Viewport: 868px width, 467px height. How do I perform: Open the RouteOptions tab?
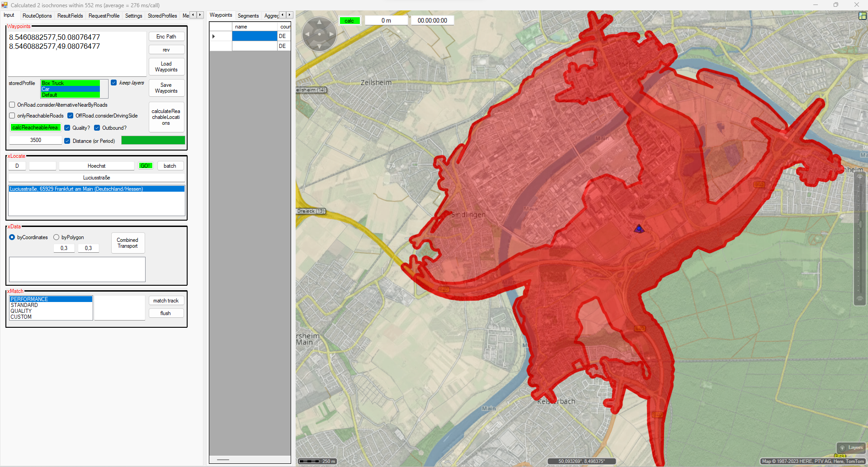click(x=37, y=16)
